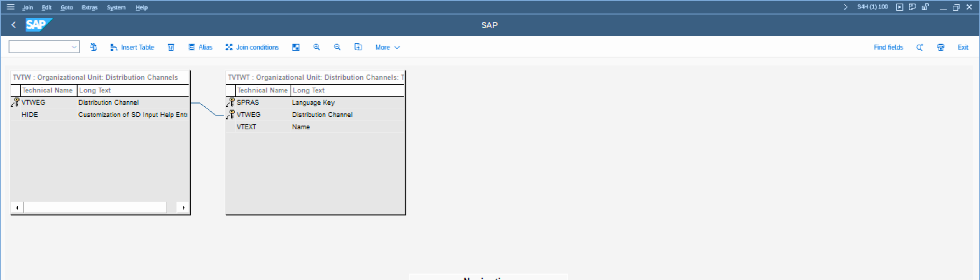This screenshot has height=280, width=980.
Task: Open the hamburger menu in title bar
Action: [x=11, y=7]
